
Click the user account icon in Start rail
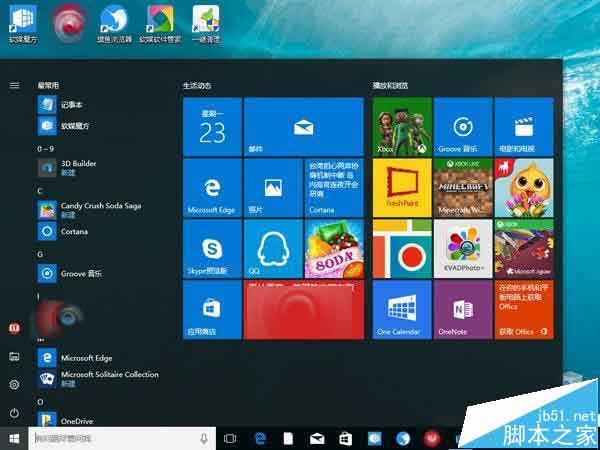14,328
